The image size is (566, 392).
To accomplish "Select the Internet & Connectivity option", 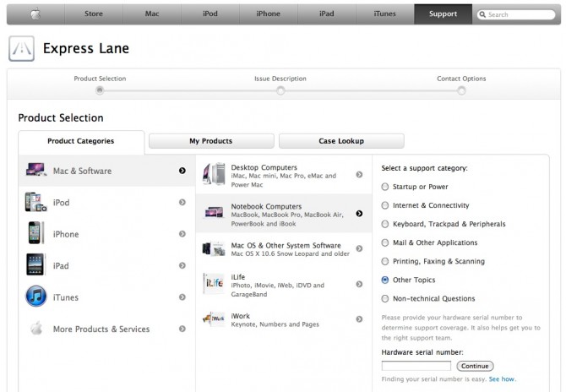I will 385,205.
